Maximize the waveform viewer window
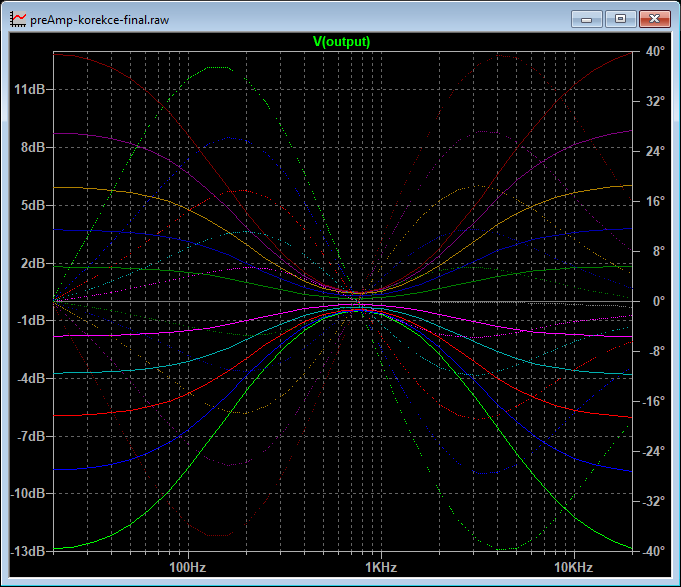 click(620, 19)
